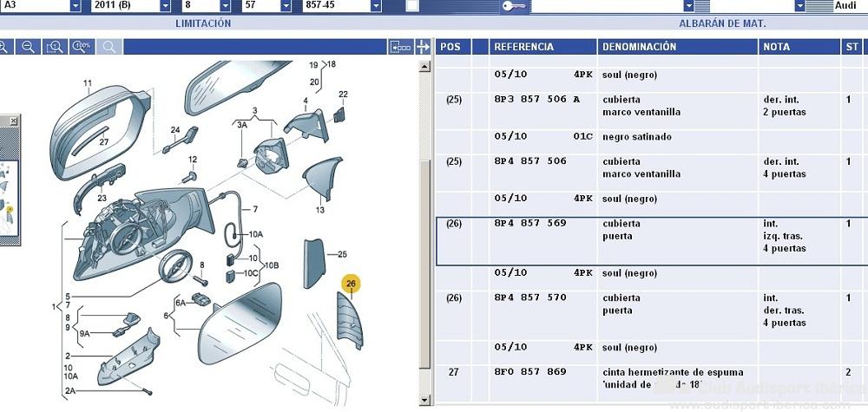
Task: Click the yellow highlighted 26 marker in the diagram
Action: pyautogui.click(x=351, y=284)
